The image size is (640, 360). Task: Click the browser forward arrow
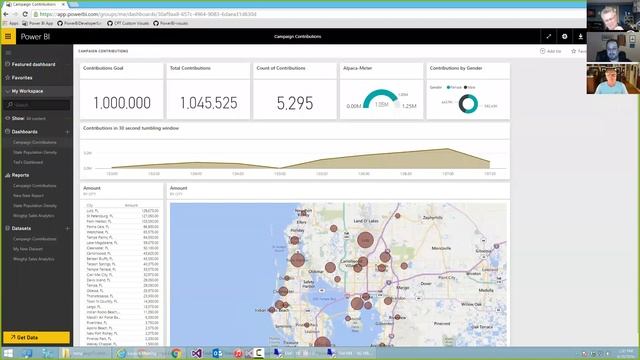point(15,14)
